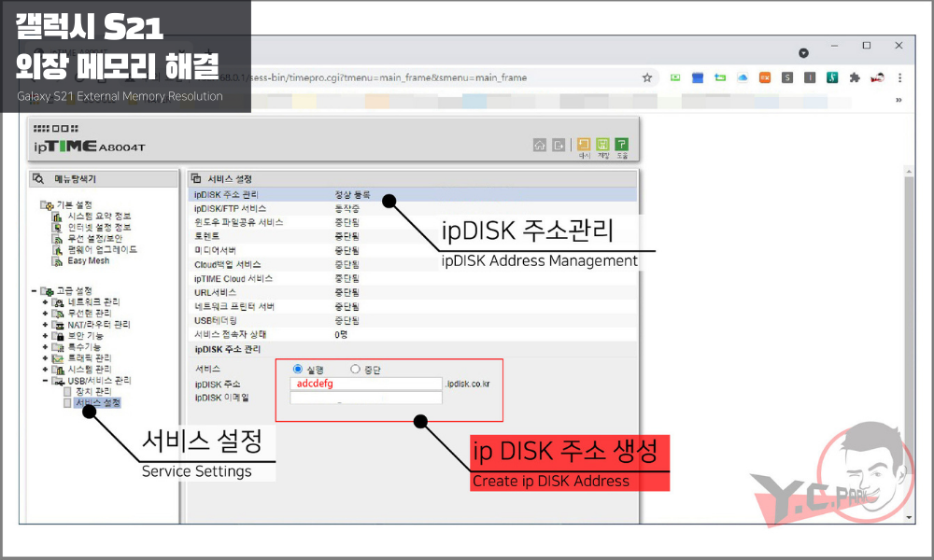Select the 중단 radio button
934x560 pixels.
[x=355, y=369]
